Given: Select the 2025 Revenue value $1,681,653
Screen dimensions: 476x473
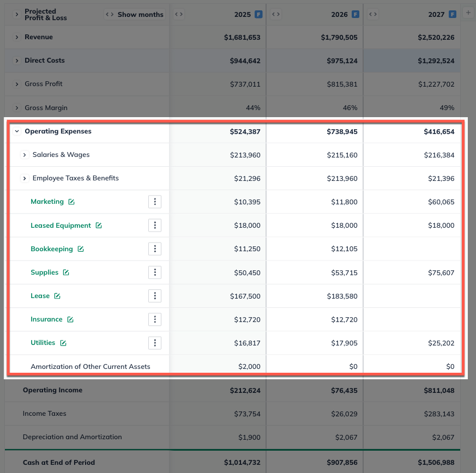Looking at the screenshot, I should 242,37.
